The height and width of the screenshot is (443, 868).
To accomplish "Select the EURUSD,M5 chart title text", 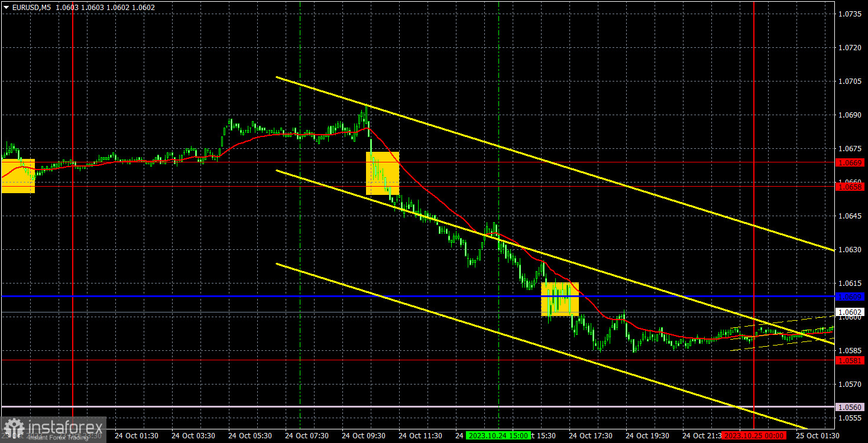I will click(x=31, y=7).
